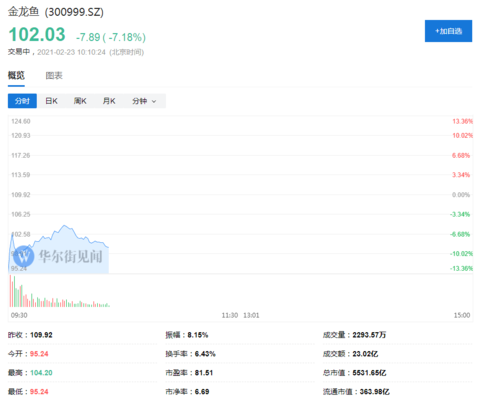Click the 102.03 current price figure
478x400 pixels.
point(37,35)
